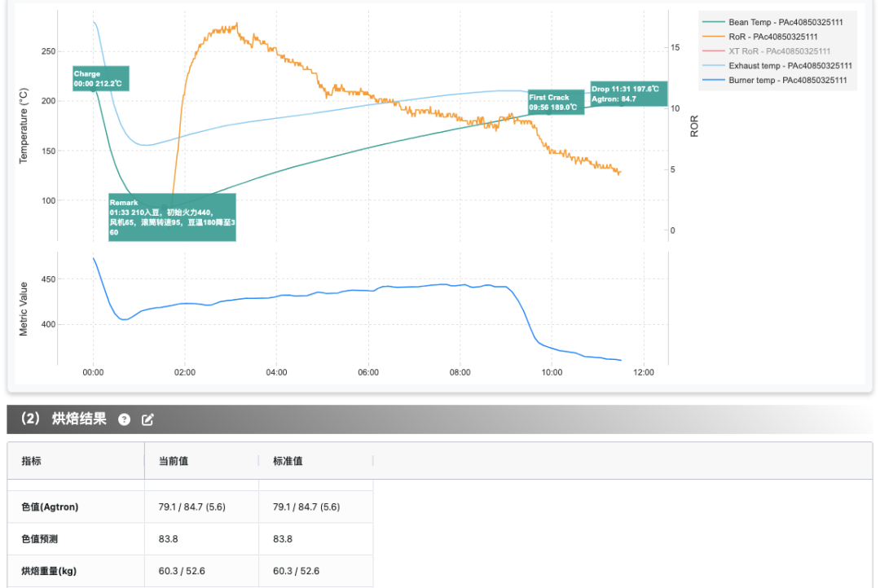Open the edit pencil icon next to 烘焙结果
This screenshot has width=880, height=588.
(147, 419)
